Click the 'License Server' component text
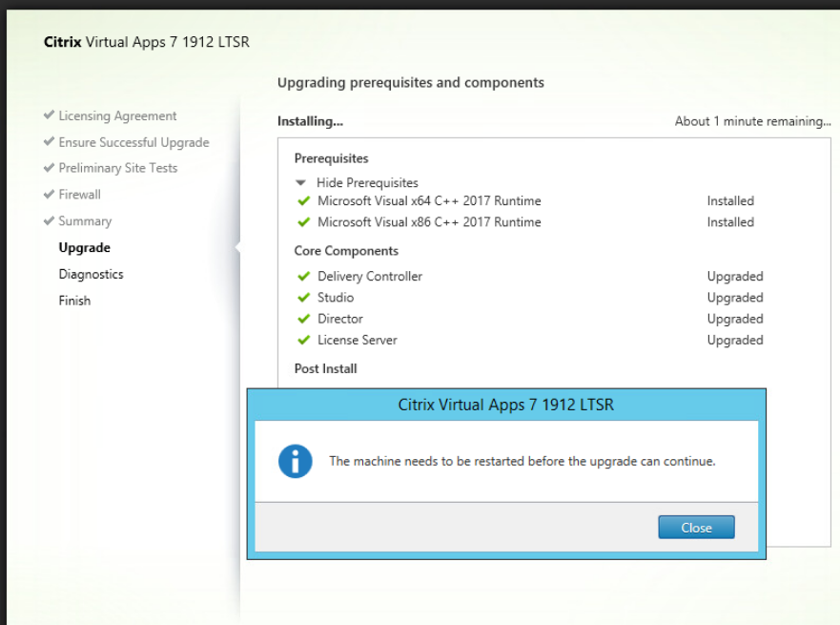Image resolution: width=840 pixels, height=625 pixels. click(358, 340)
